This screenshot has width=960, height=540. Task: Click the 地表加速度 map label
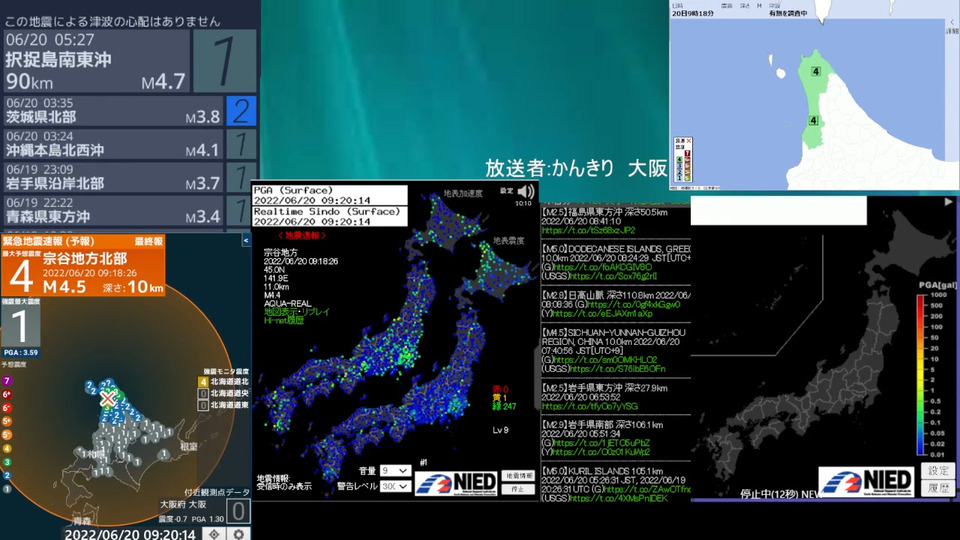click(x=463, y=193)
